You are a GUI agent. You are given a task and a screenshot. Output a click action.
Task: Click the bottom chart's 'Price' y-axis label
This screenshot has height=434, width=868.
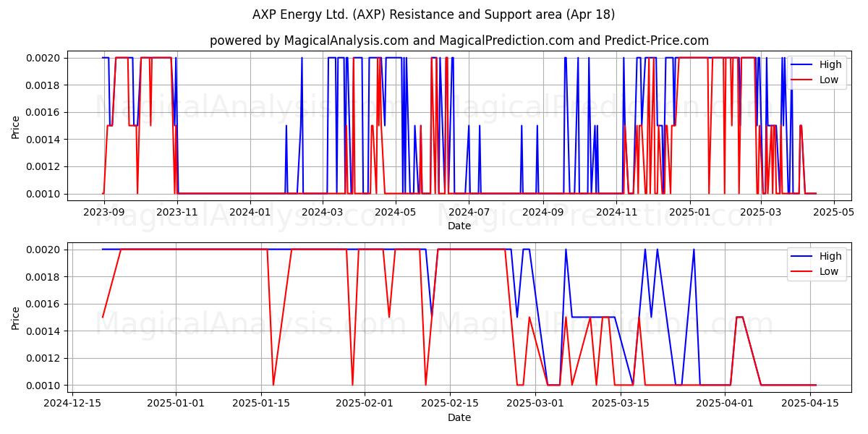tap(16, 318)
